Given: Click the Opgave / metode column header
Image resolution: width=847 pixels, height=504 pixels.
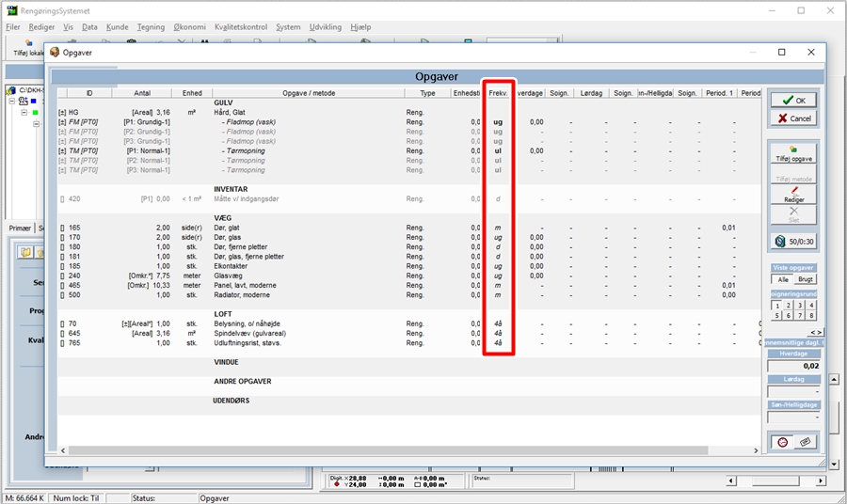Looking at the screenshot, I should coord(309,93).
